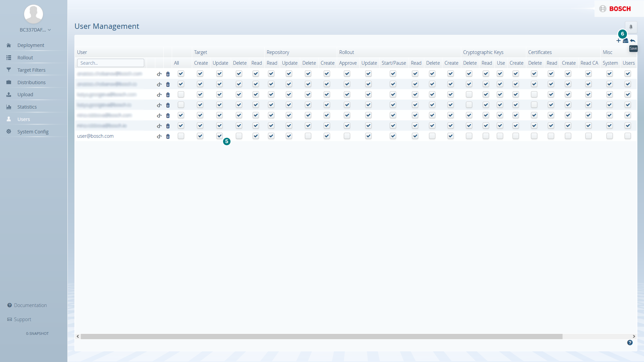Viewport: 644px width, 362px height.
Task: Toggle Rollout Approve for user@bosch.com
Action: (x=347, y=136)
